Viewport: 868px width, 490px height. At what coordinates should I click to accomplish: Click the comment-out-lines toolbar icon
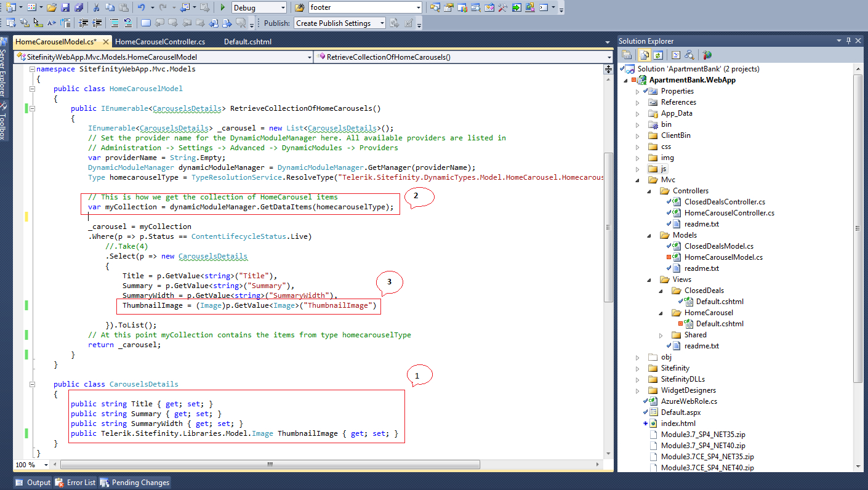(113, 23)
